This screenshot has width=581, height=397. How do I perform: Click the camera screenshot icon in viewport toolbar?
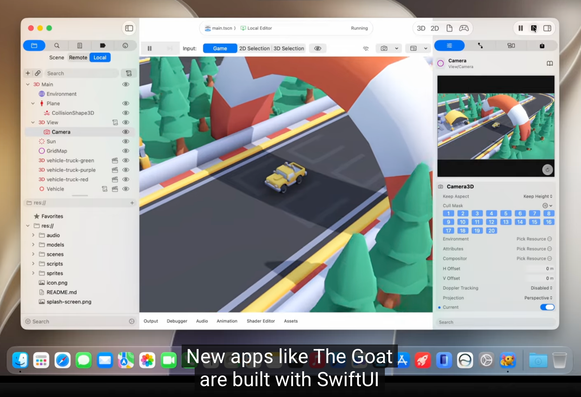(384, 48)
